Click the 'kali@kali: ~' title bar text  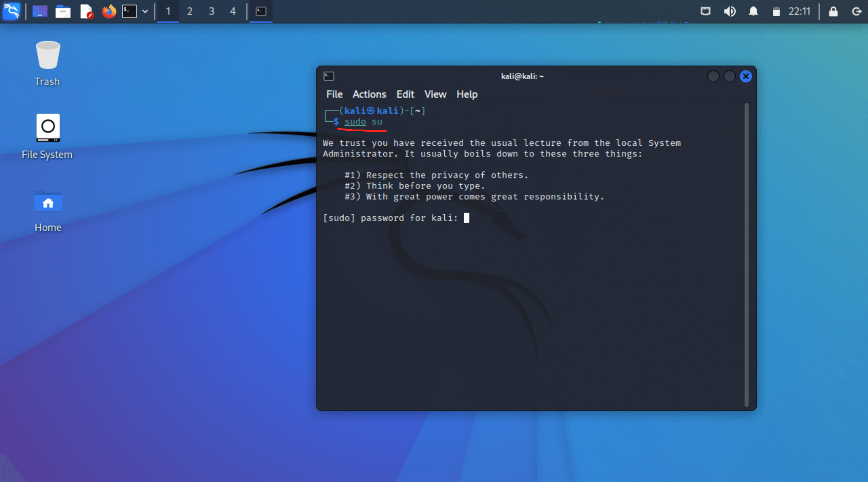522,76
